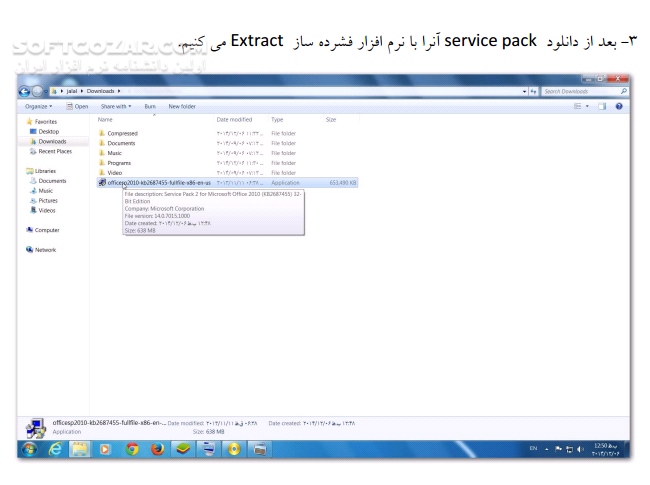Screen dimensions: 650x485
Task: Click 'Date modified' value in the details pane
Action: pyautogui.click(x=231, y=423)
